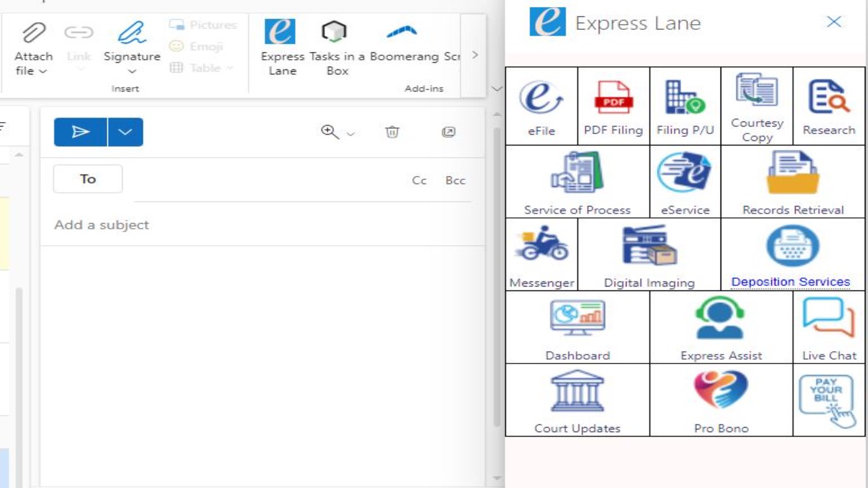Screen dimensions: 868x488
Task: Open the Research tile
Action: (829, 106)
